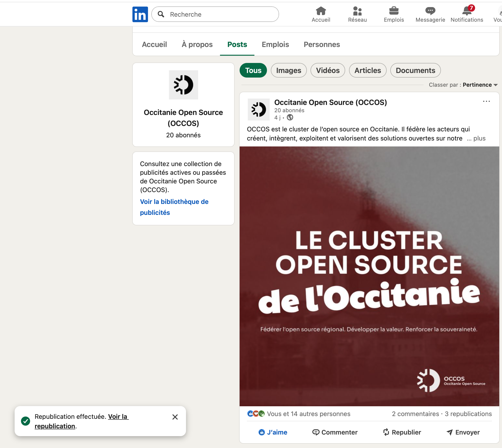Select the Documents filter chip
The height and width of the screenshot is (448, 502).
click(x=415, y=70)
